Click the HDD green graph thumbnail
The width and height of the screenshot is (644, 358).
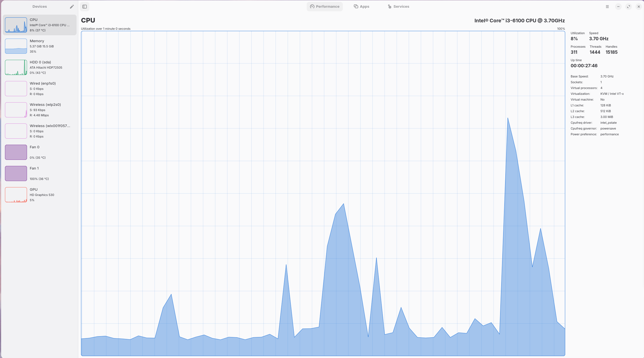pos(16,68)
